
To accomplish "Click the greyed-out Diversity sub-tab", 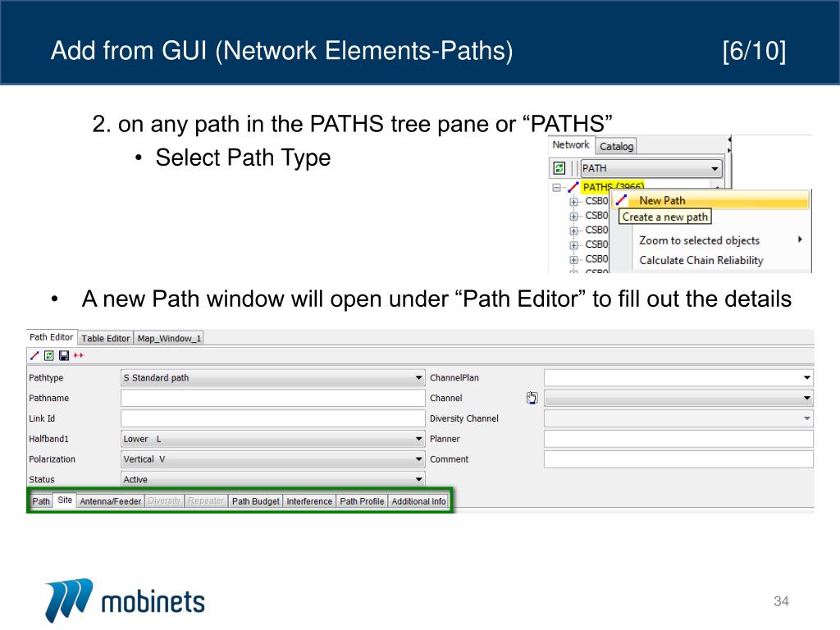I will (x=164, y=501).
